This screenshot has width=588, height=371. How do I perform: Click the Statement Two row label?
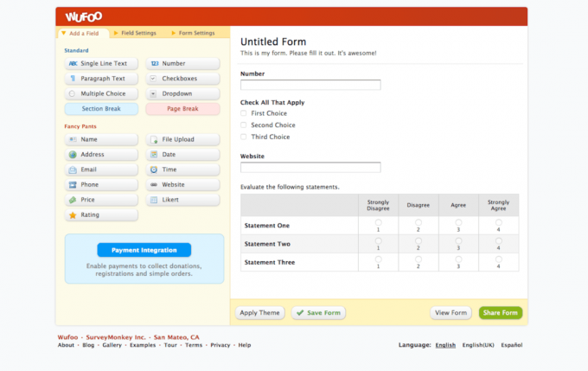(267, 244)
